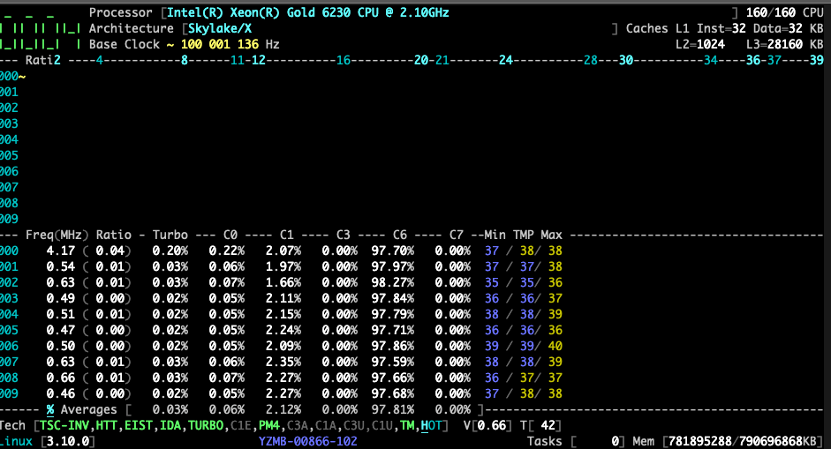This screenshot has width=832, height=450.
Task: Click ratio marker 8 on the ratio scale
Action: click(184, 60)
